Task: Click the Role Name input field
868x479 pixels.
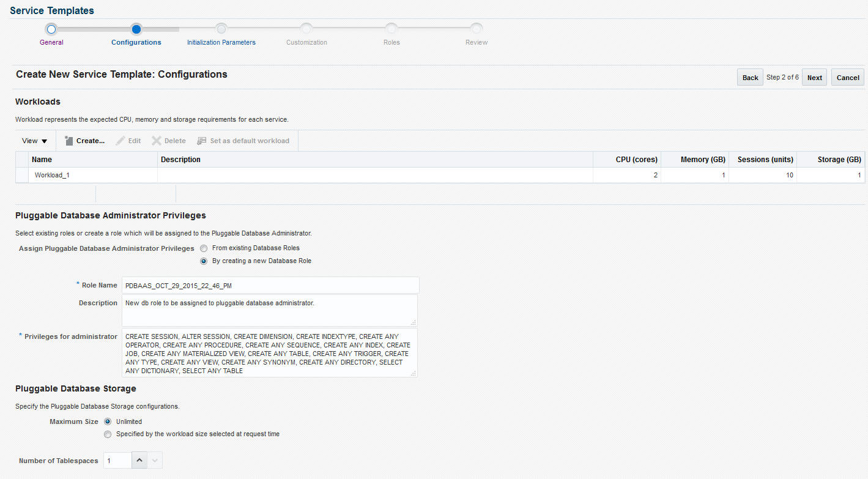Action: 270,285
